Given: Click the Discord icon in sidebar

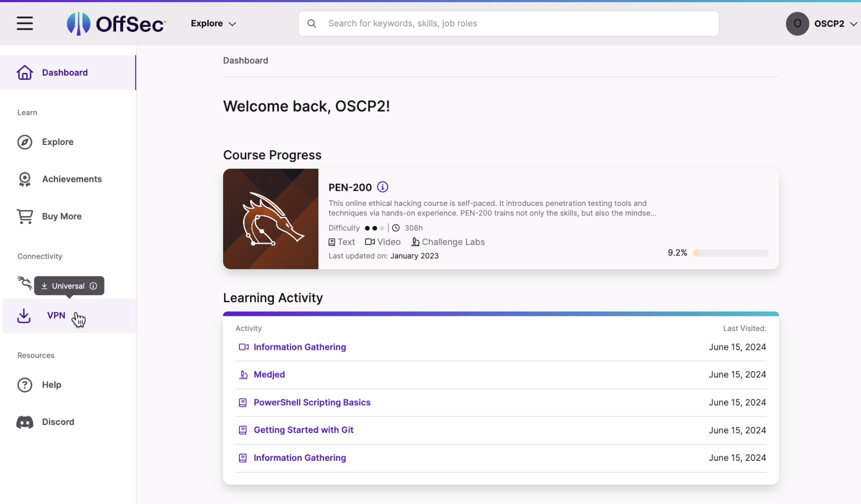Looking at the screenshot, I should pyautogui.click(x=24, y=422).
